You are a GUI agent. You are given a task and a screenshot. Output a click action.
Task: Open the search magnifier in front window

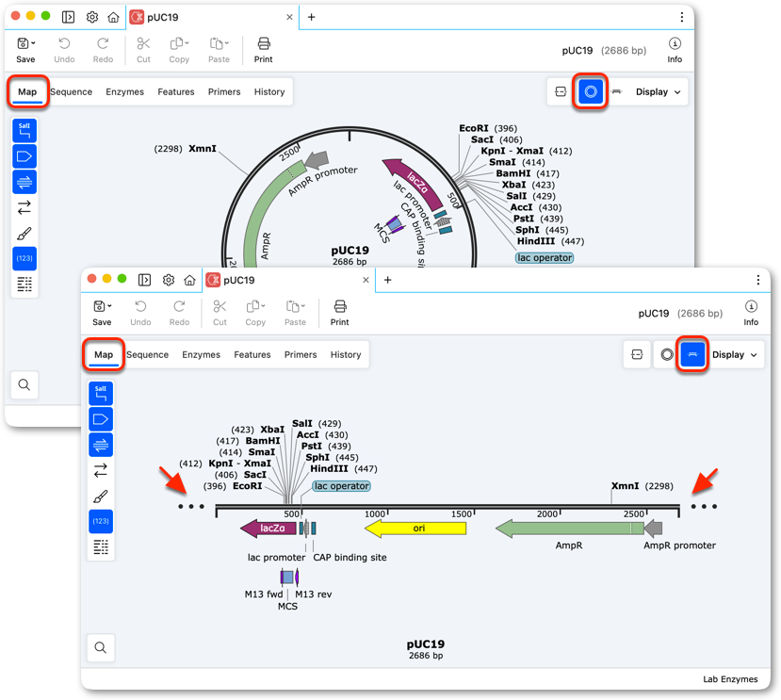click(101, 647)
